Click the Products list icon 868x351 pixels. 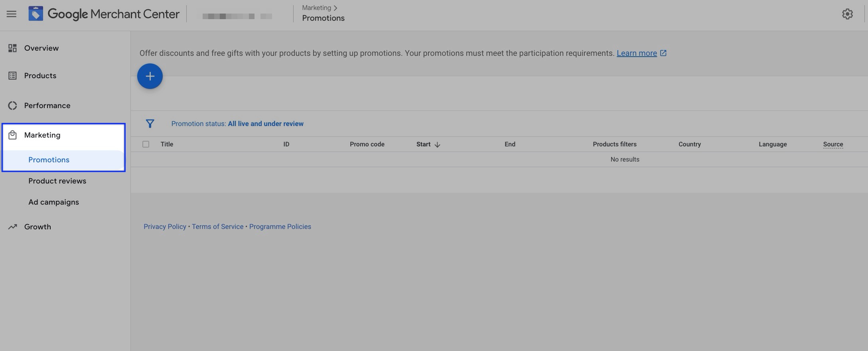pos(12,76)
